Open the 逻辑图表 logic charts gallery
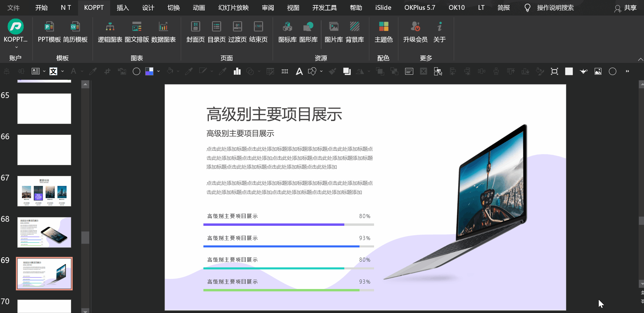Screen dimensions: 644x313 [110, 32]
